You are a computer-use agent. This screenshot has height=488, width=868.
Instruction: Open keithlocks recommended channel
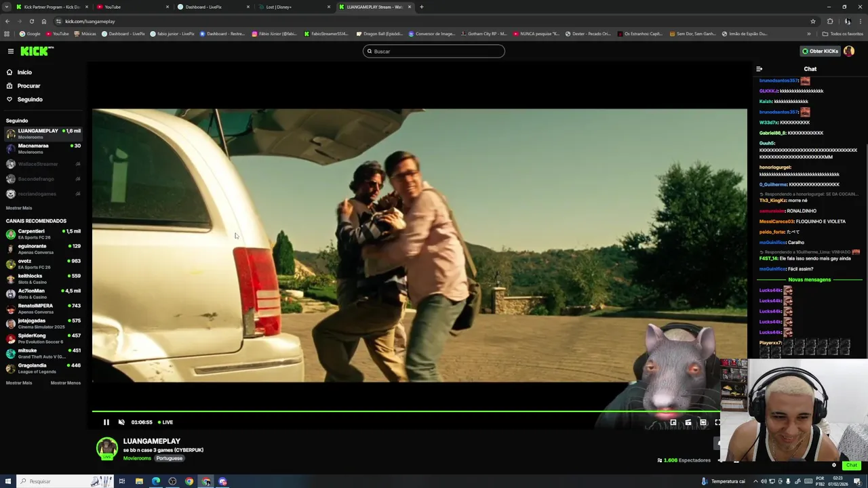click(43, 279)
